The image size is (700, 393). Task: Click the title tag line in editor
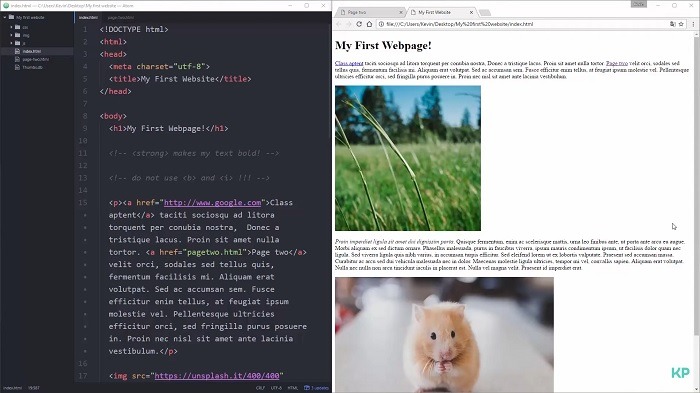pos(180,79)
